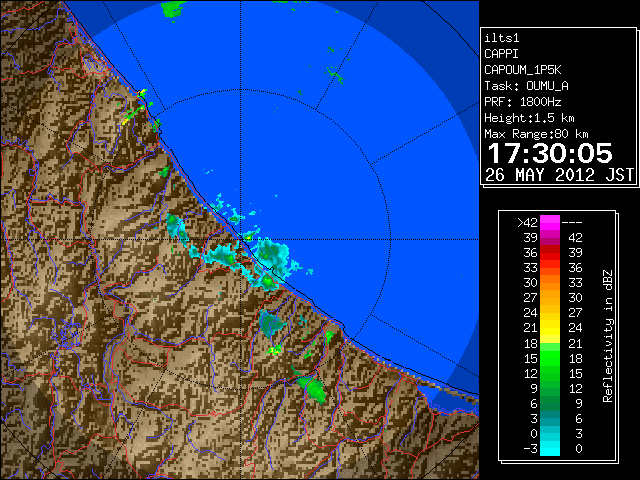Click the '26 MAY 2012 JST' date
This screenshot has width=640, height=480.
tap(560, 175)
